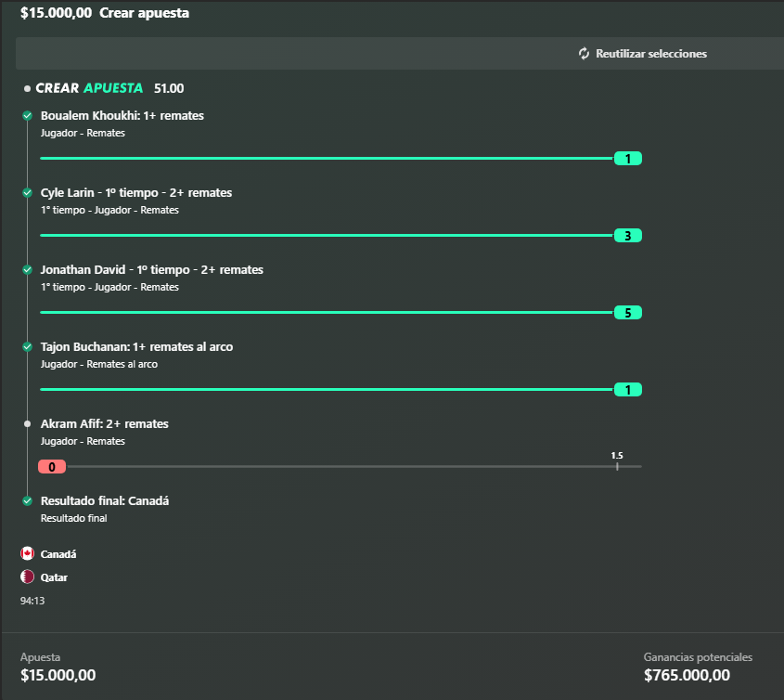
Task: Click the CREAR APUESTA heading
Action: [x=89, y=88]
